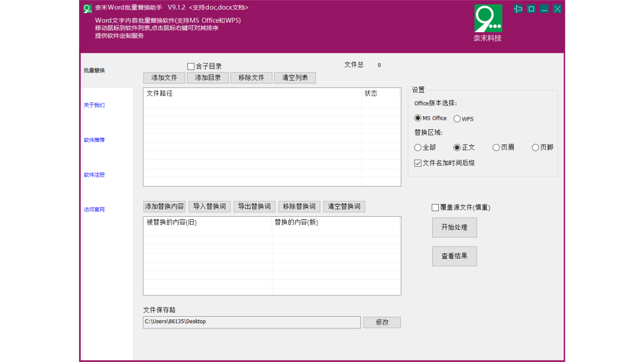This screenshot has height=362, width=644.
Task: Click the 被替换的内容(旧) column header
Action: 208,222
